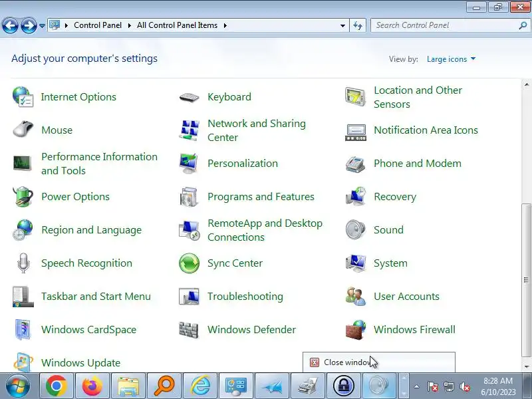This screenshot has height=399, width=532.
Task: Click the taskbar magnifier search app
Action: (x=164, y=386)
